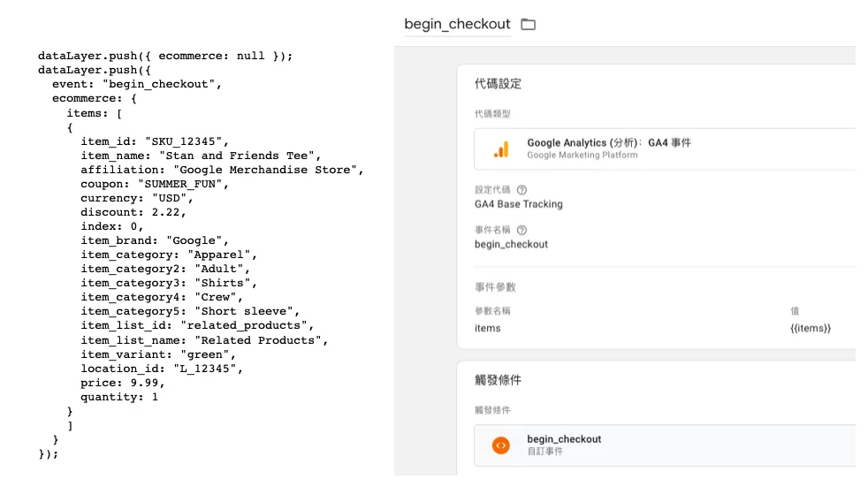Click the help icon next to 設定代碼
The image size is (868, 487).
point(522,190)
